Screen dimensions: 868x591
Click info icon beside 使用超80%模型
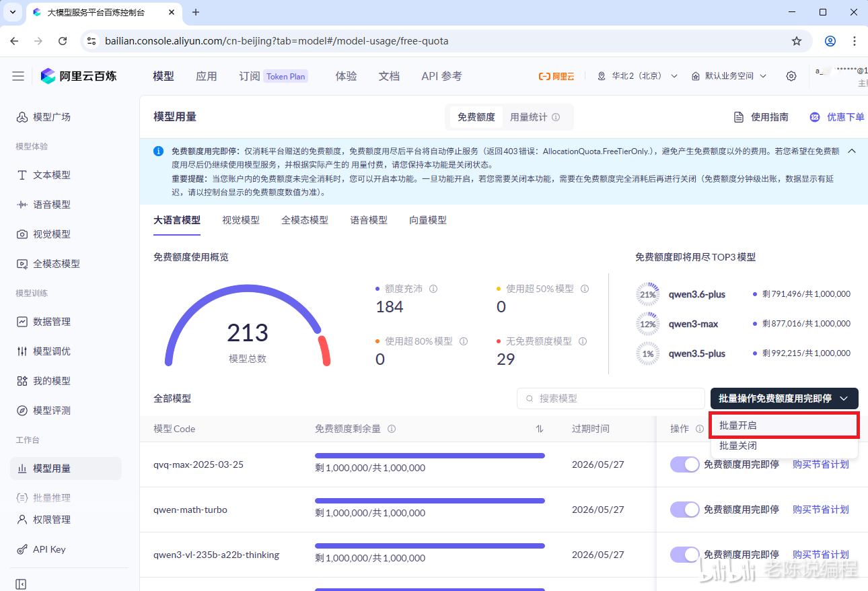pos(464,341)
